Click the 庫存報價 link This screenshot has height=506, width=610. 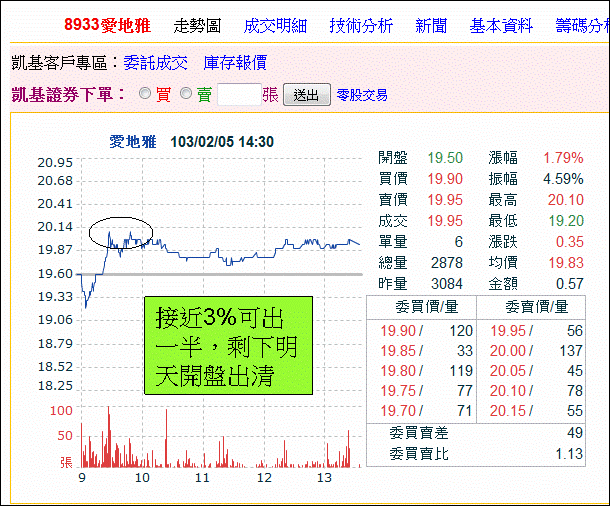pyautogui.click(x=235, y=63)
